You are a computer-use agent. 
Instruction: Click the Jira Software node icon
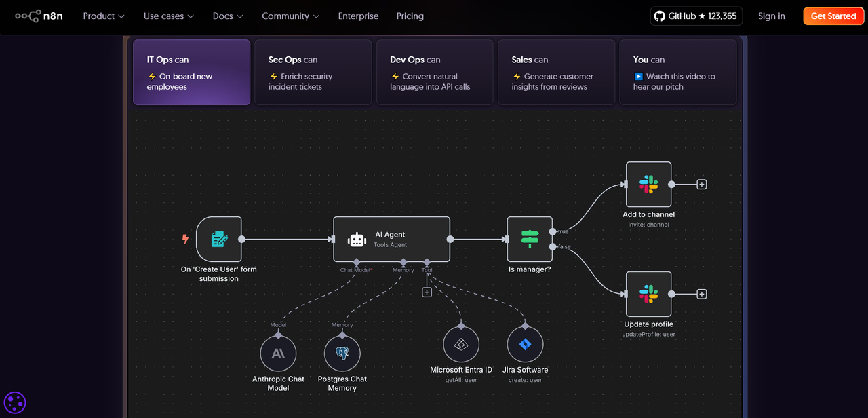tap(526, 345)
